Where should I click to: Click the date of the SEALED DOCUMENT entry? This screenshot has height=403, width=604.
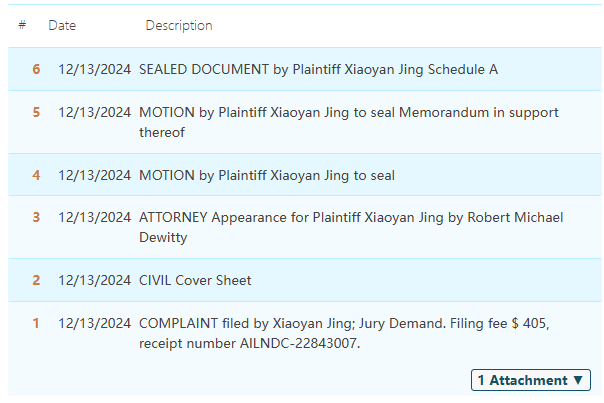(94, 69)
